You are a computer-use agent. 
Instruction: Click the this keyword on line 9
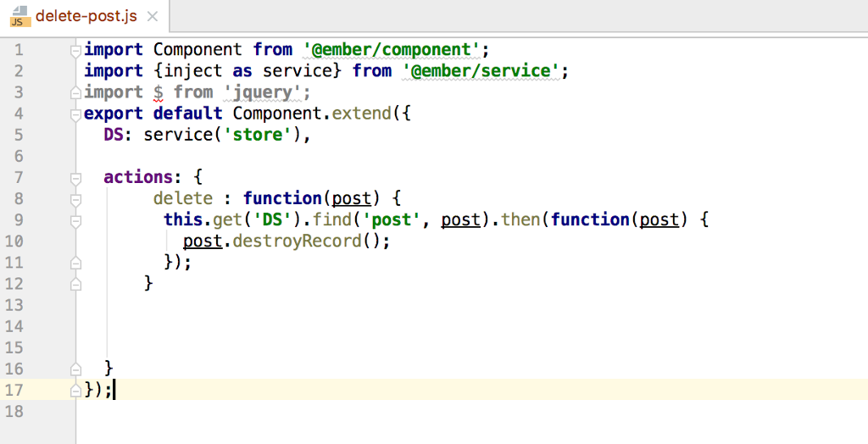183,219
